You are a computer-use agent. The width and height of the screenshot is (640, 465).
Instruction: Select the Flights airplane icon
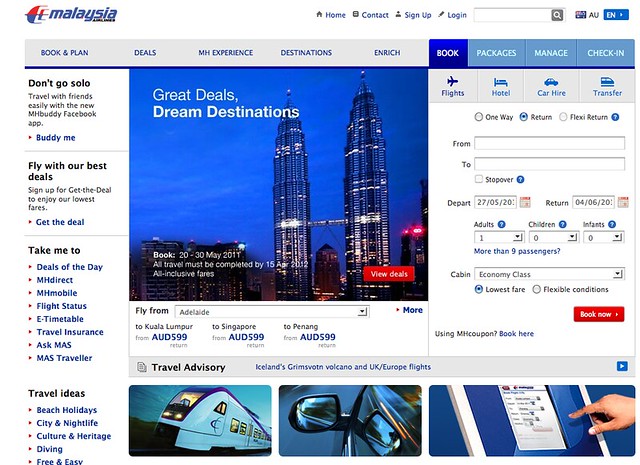point(452,81)
